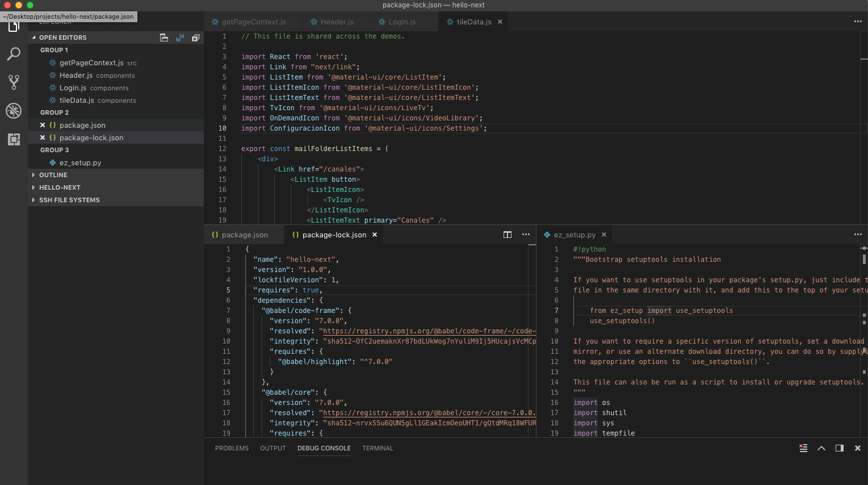
Task: Expand the SSH File Systems section
Action: (x=116, y=200)
